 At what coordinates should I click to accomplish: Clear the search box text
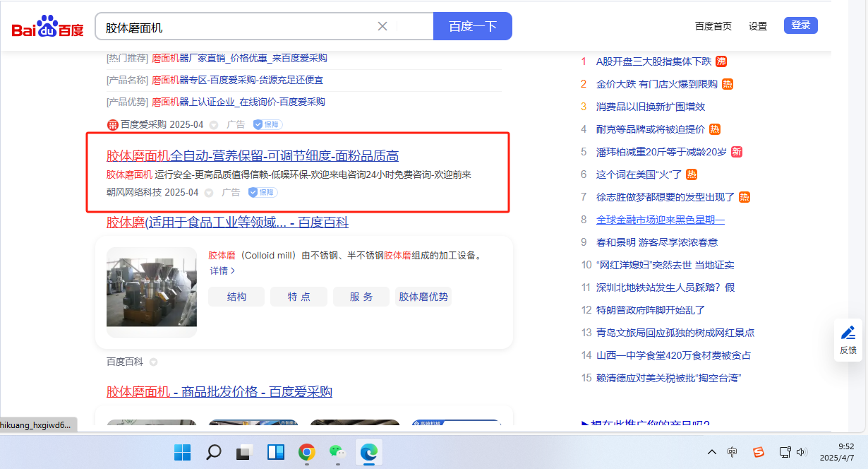[x=382, y=27]
